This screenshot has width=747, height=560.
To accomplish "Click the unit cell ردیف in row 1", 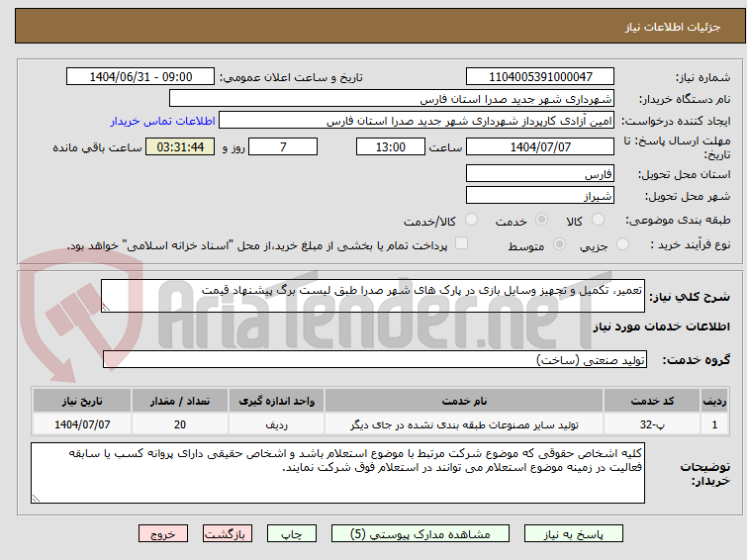I will 276,424.
